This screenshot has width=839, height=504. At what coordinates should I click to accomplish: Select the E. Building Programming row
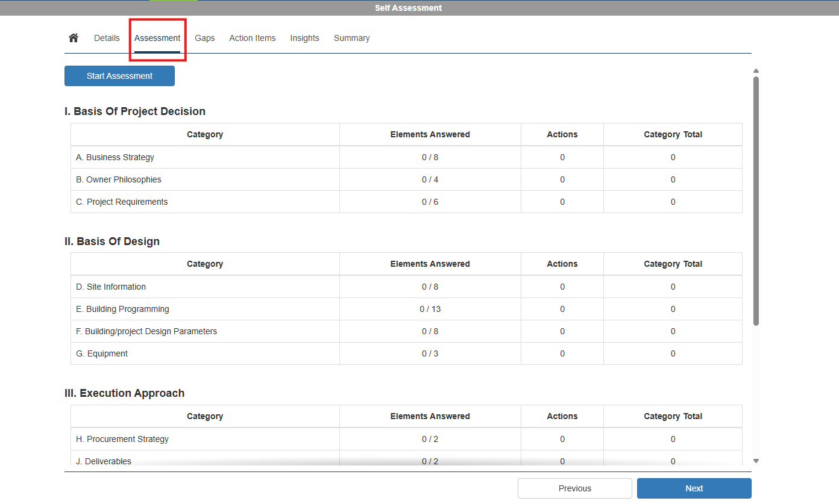122,309
